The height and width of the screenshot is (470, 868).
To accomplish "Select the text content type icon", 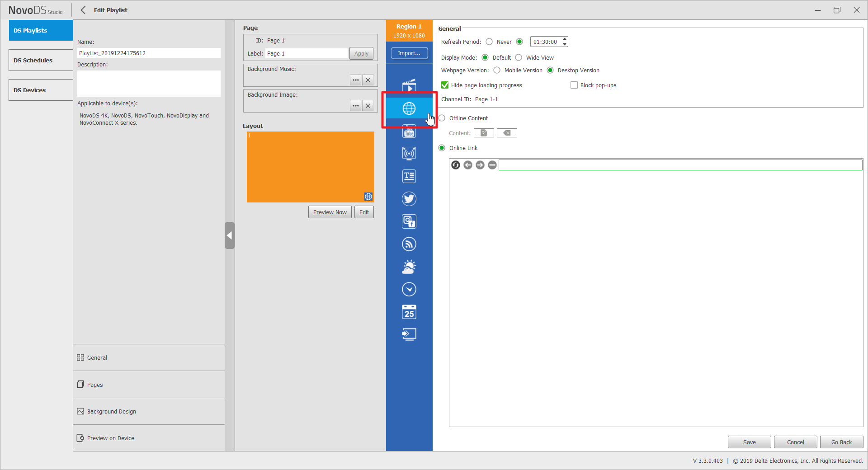I will point(409,176).
